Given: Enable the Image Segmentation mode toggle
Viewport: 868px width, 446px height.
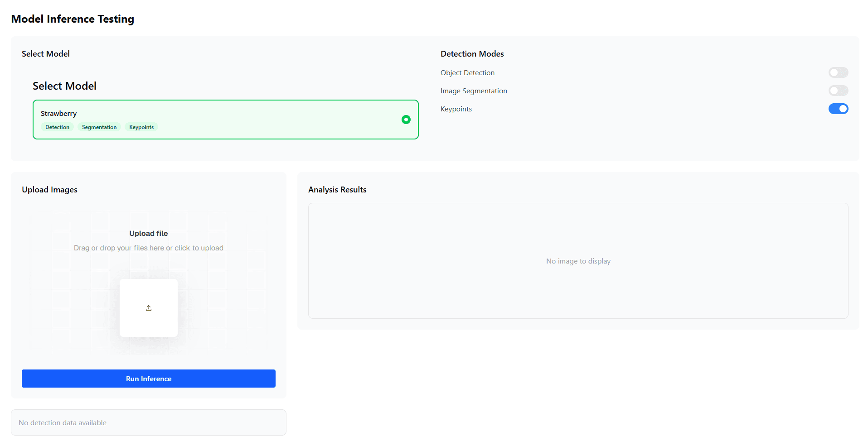Looking at the screenshot, I should coord(838,91).
